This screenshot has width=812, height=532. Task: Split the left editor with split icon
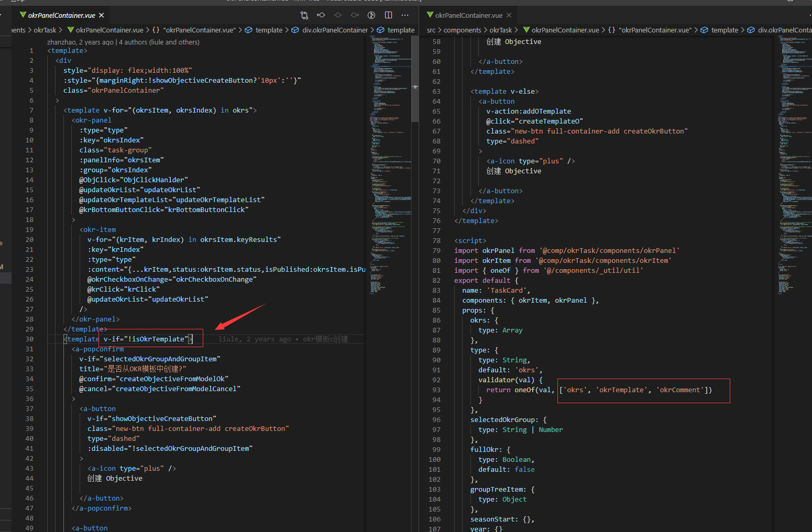point(388,15)
